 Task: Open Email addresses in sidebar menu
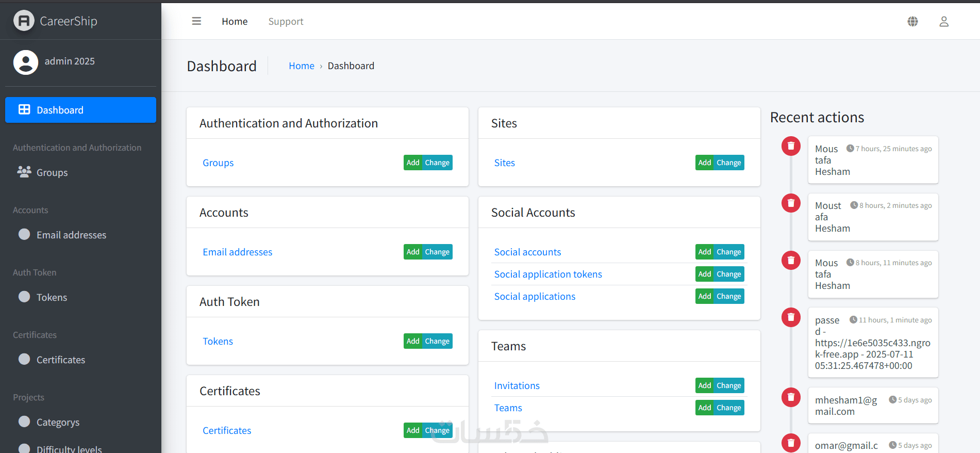(x=71, y=235)
